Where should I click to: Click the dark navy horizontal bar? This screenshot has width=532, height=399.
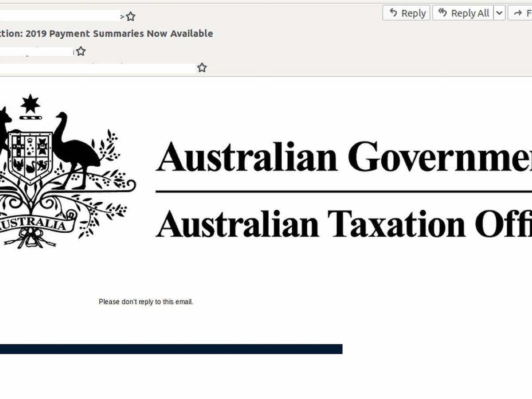pos(171,349)
